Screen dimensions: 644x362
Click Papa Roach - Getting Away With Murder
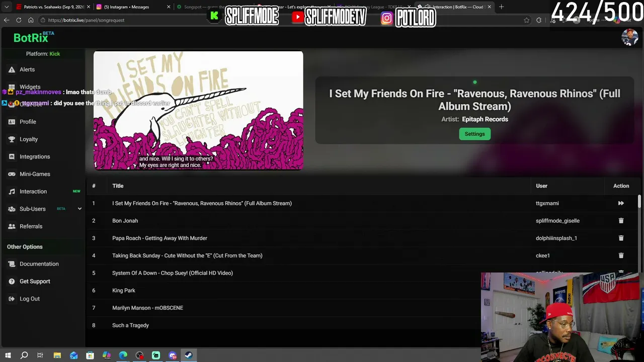pos(159,238)
